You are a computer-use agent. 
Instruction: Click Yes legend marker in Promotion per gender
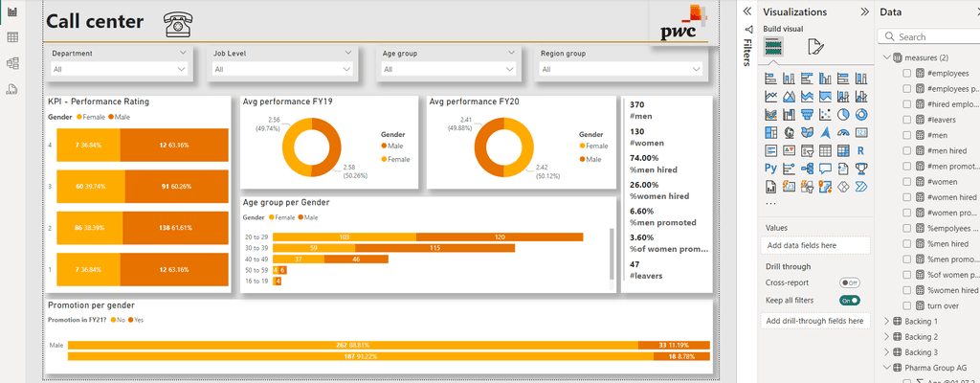131,321
